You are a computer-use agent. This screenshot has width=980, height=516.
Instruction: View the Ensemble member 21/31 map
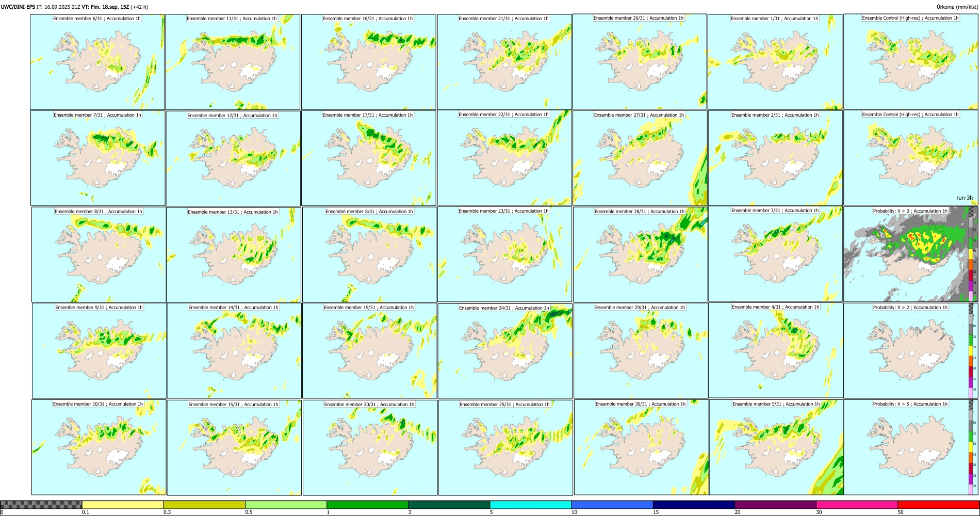point(504,62)
